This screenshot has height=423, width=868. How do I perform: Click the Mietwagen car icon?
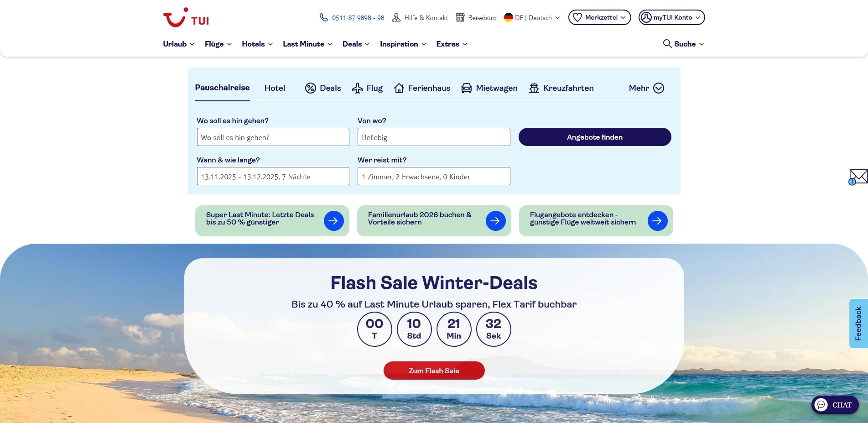[x=466, y=88]
